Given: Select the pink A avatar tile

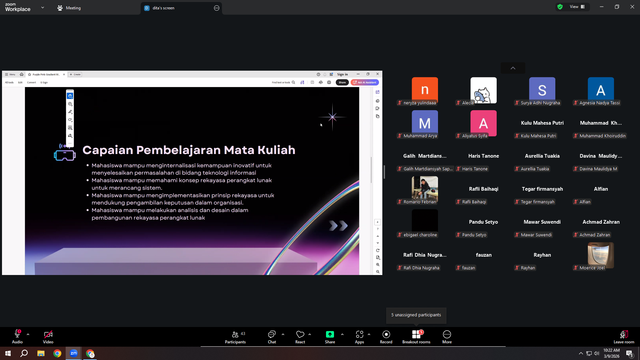Looking at the screenshot, I should [484, 123].
